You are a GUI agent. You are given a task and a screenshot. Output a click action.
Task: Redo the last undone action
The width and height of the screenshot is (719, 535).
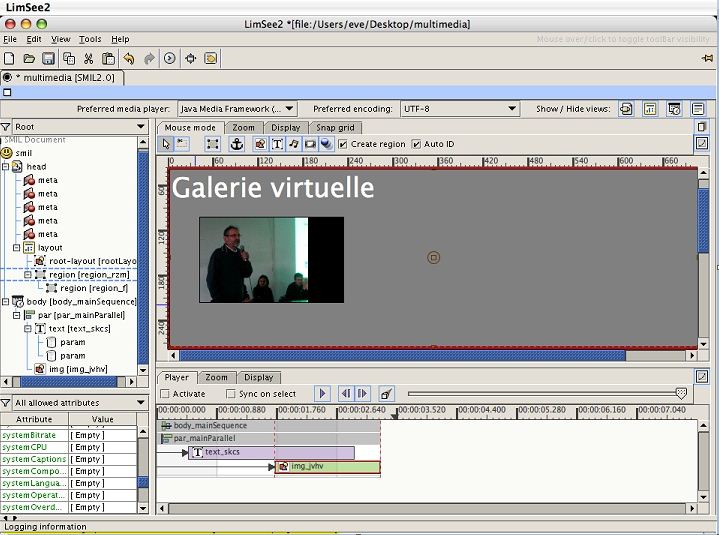149,58
